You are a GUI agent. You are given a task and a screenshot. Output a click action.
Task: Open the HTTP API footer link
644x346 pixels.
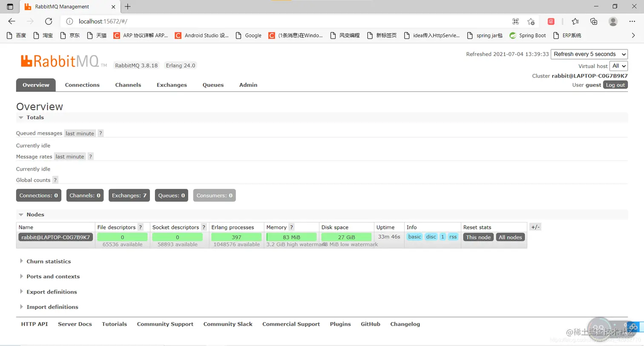(34, 324)
